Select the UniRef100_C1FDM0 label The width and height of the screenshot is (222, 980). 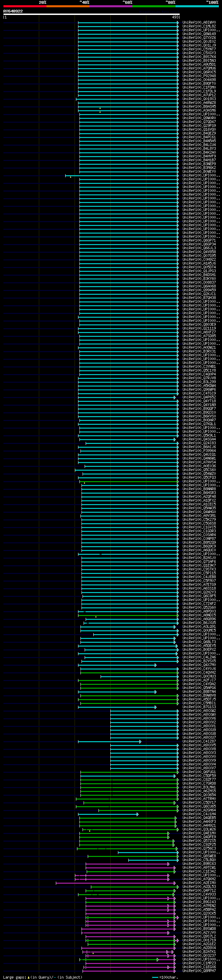coord(199,87)
